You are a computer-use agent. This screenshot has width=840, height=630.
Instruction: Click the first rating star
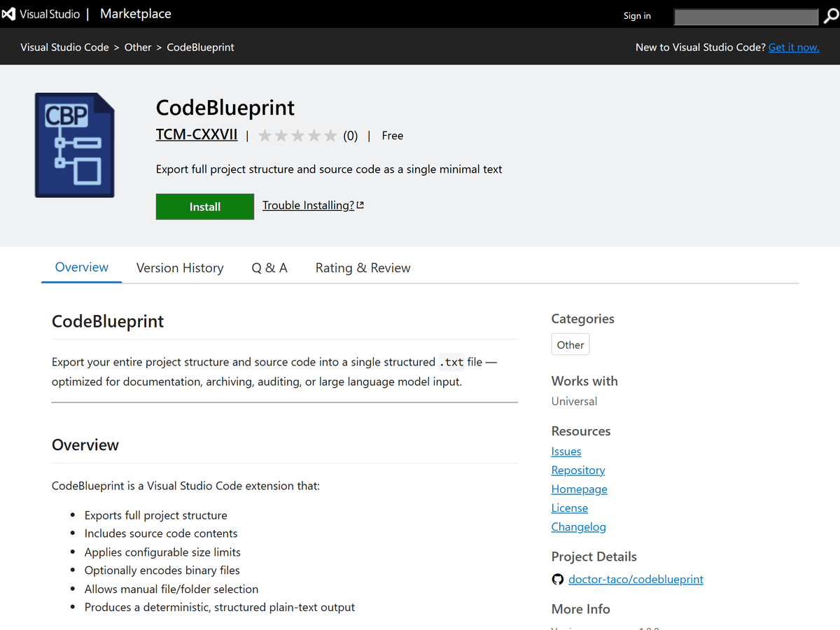(265, 135)
